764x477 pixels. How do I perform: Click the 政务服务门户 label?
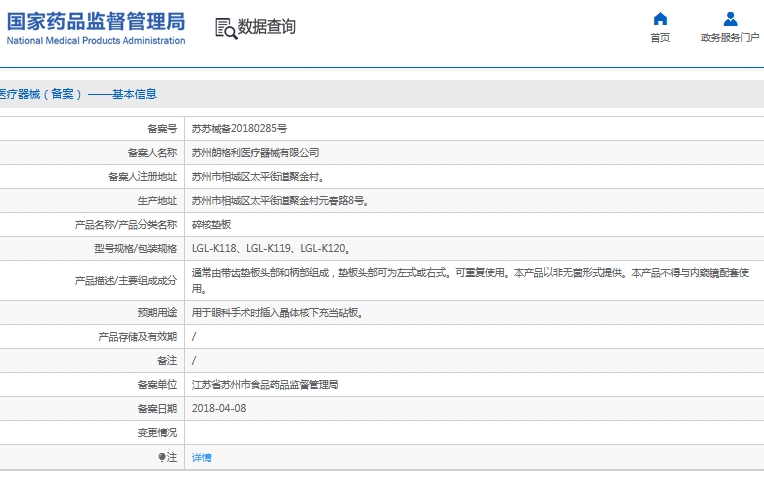(x=730, y=38)
